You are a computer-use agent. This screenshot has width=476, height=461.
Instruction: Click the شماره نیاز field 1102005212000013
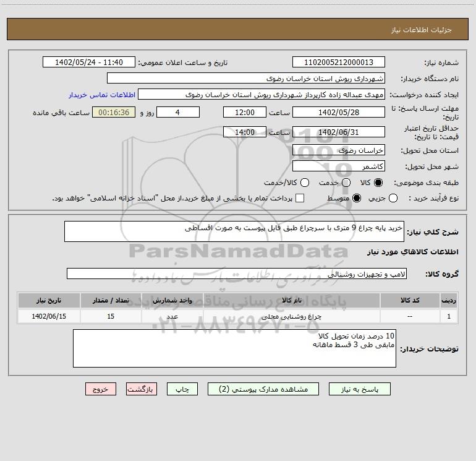pyautogui.click(x=339, y=62)
